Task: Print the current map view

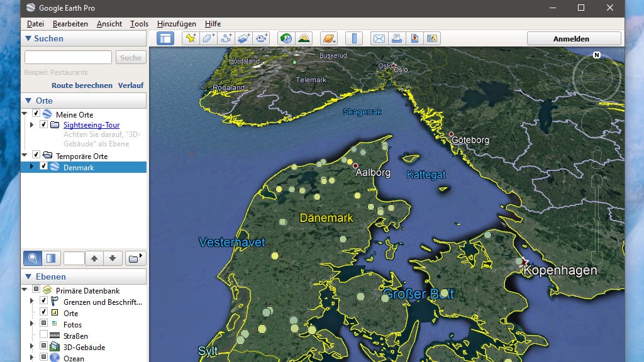Action: (396, 38)
